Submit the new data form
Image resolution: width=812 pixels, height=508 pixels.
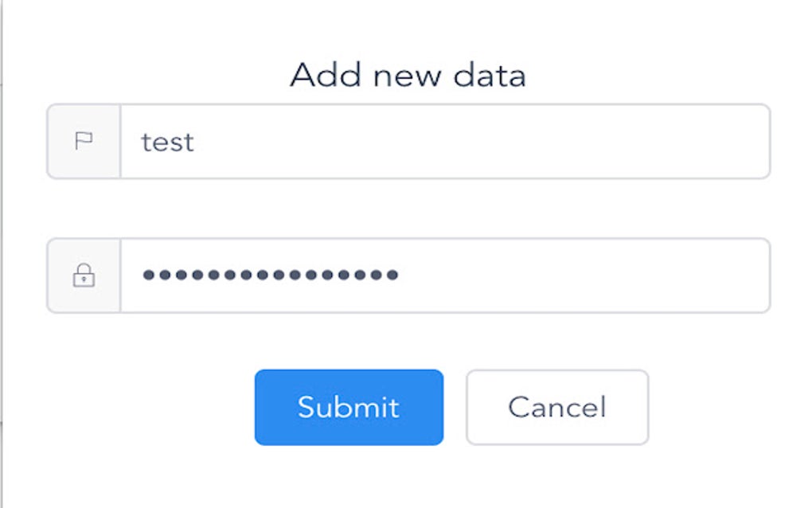coord(349,407)
